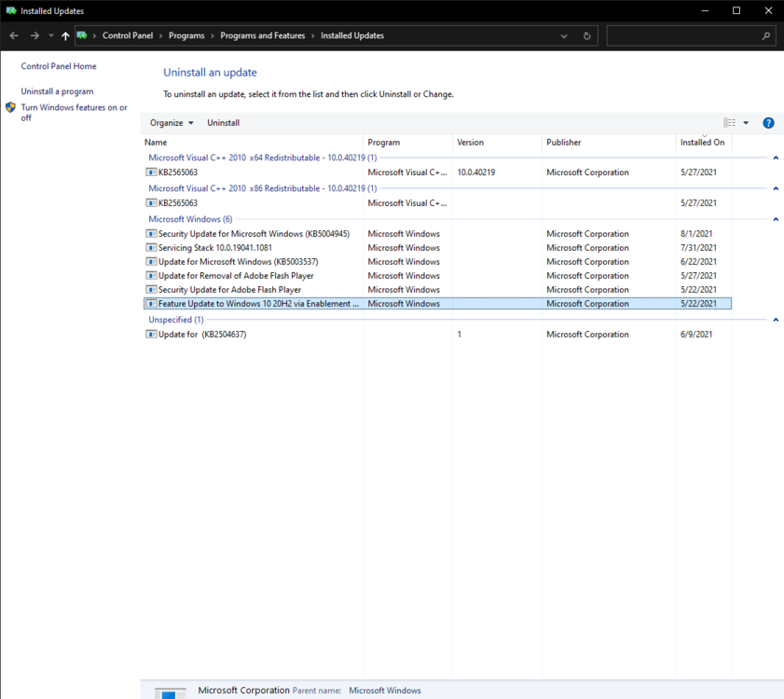Open the Recent locations dropdown arrow
Image resolution: width=784 pixels, height=699 pixels.
(x=51, y=36)
